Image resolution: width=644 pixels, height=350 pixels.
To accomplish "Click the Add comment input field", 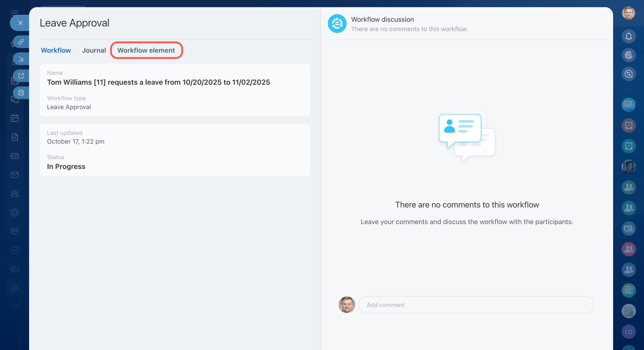I will point(476,305).
